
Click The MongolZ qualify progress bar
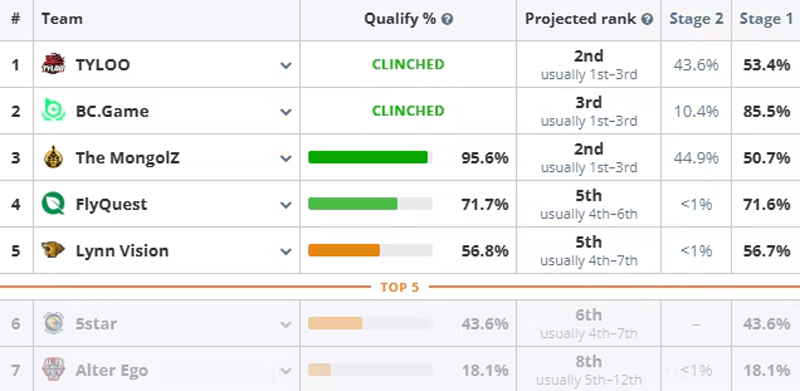[370, 158]
